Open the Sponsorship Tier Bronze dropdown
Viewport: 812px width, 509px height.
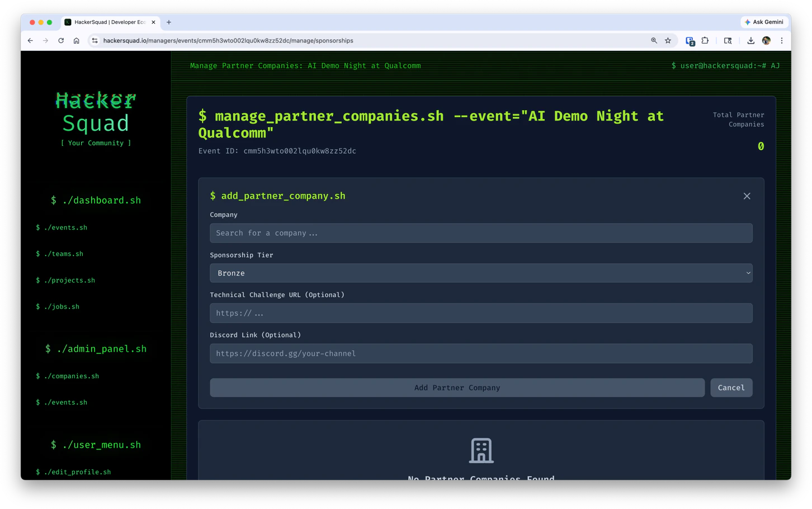coord(481,273)
